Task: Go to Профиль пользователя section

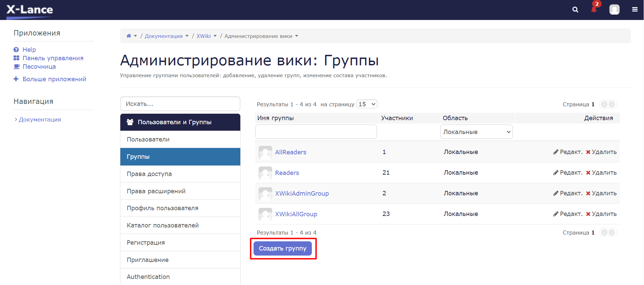Action: click(180, 208)
